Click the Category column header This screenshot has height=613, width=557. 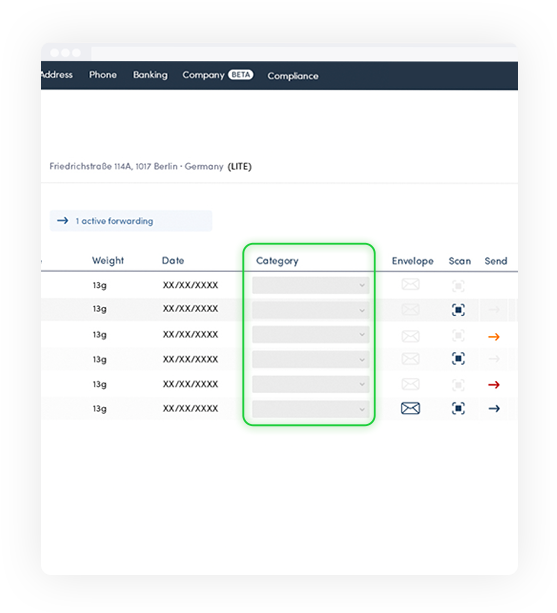[277, 261]
